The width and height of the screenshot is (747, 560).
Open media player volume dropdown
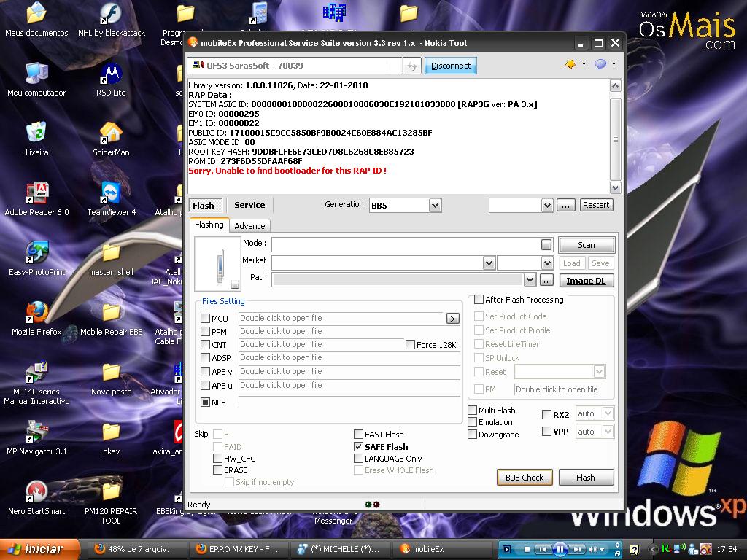coord(600,550)
